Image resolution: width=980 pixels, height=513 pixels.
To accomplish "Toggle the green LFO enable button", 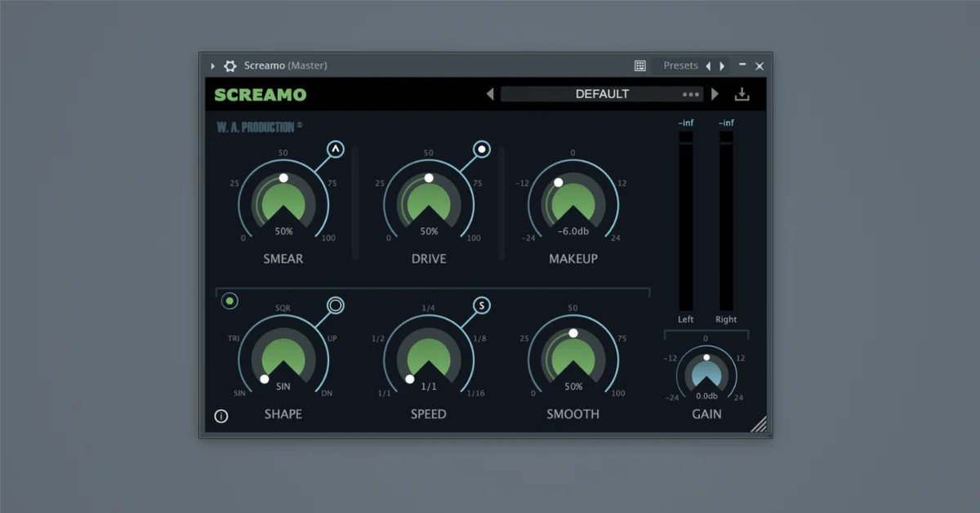I will [230, 301].
